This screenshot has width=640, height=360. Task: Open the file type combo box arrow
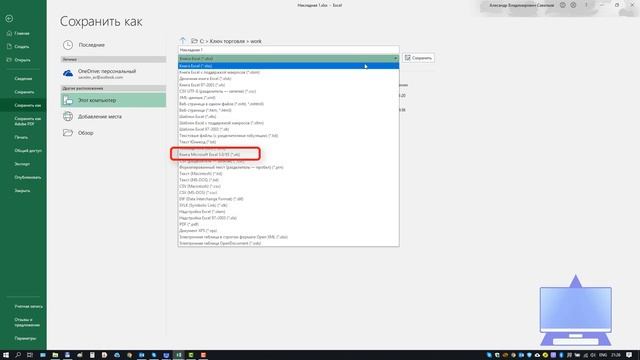[395, 58]
